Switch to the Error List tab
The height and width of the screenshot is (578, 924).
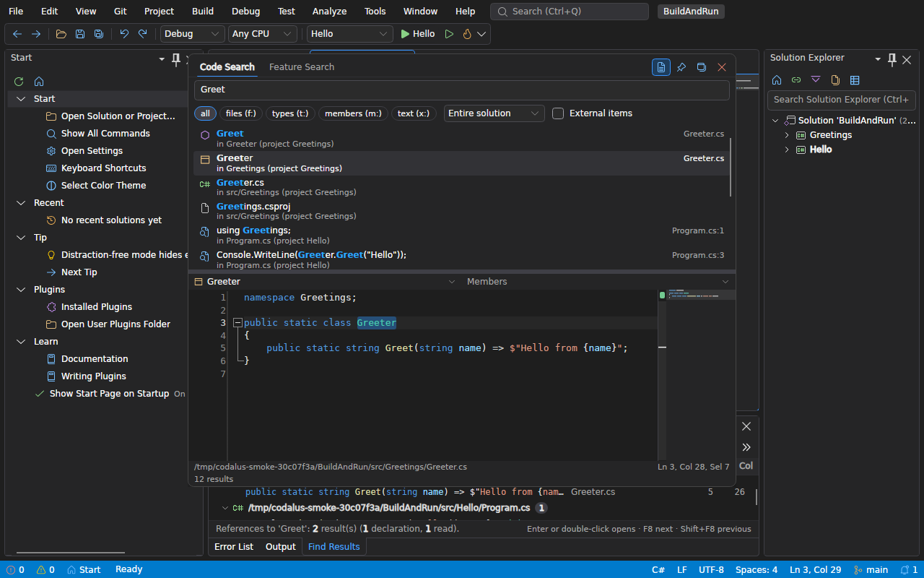tap(234, 547)
